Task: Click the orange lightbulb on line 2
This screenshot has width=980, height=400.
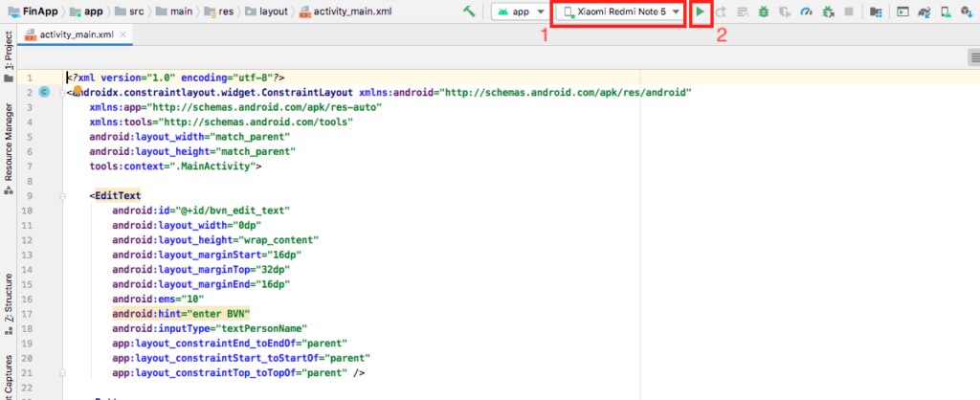Action: (x=78, y=90)
